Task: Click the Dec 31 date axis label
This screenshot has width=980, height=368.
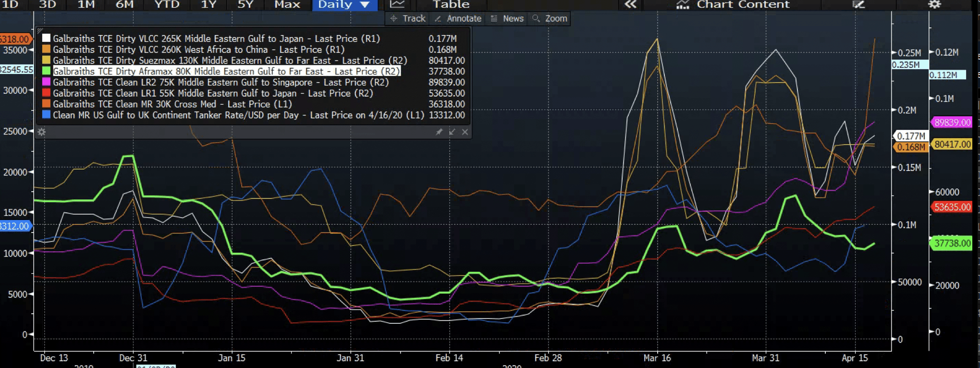Action: 133,358
